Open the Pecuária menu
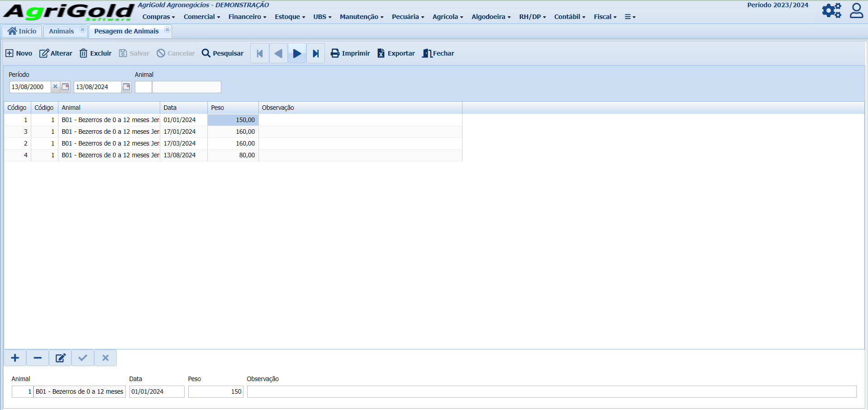Screen dimensions: 868x410 coord(408,17)
